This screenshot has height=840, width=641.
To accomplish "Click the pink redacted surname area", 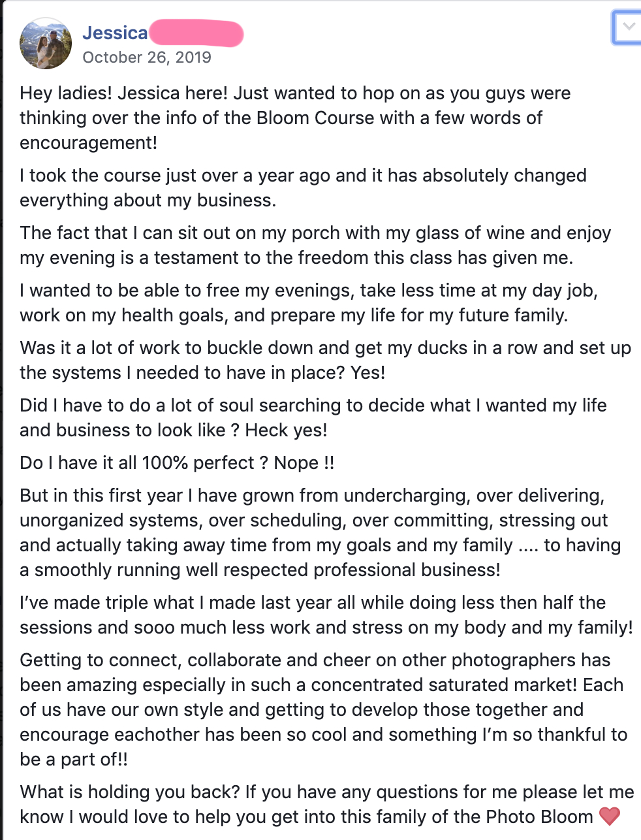I will (196, 33).
